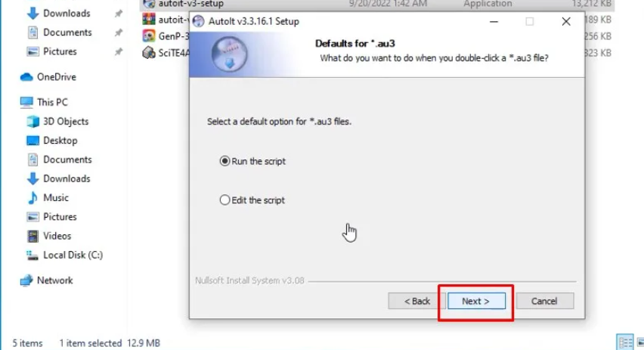Screen dimensions: 644x350
Task: Click the Next button in setup
Action: (x=476, y=301)
